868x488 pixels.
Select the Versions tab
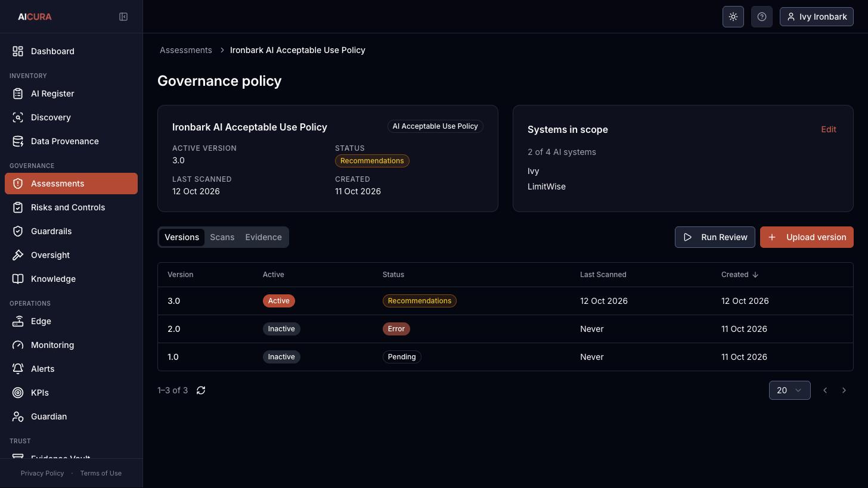pyautogui.click(x=182, y=237)
